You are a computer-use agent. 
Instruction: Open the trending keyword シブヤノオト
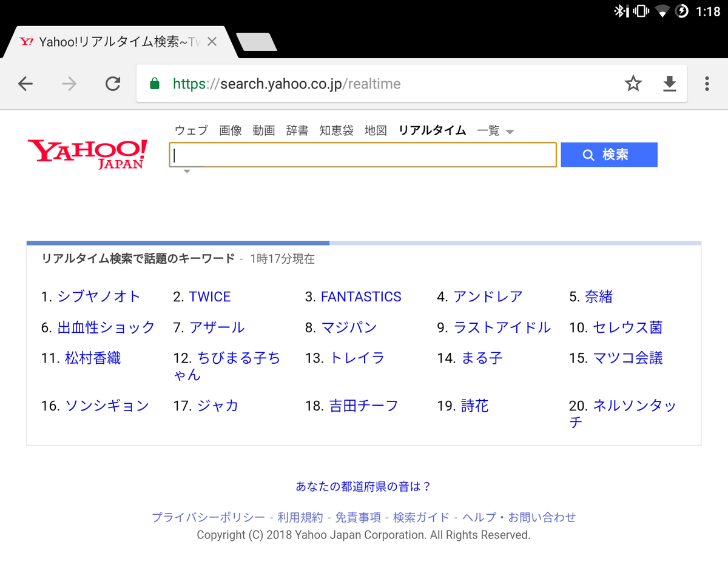pos(99,297)
